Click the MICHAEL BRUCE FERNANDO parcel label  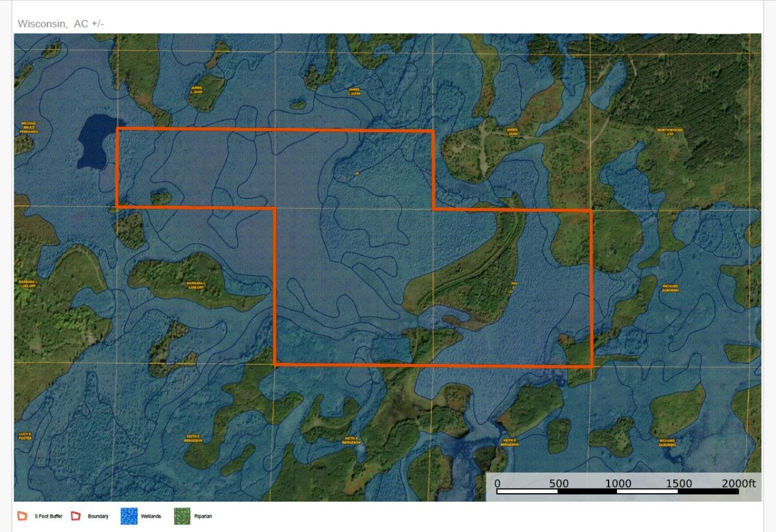pyautogui.click(x=30, y=127)
